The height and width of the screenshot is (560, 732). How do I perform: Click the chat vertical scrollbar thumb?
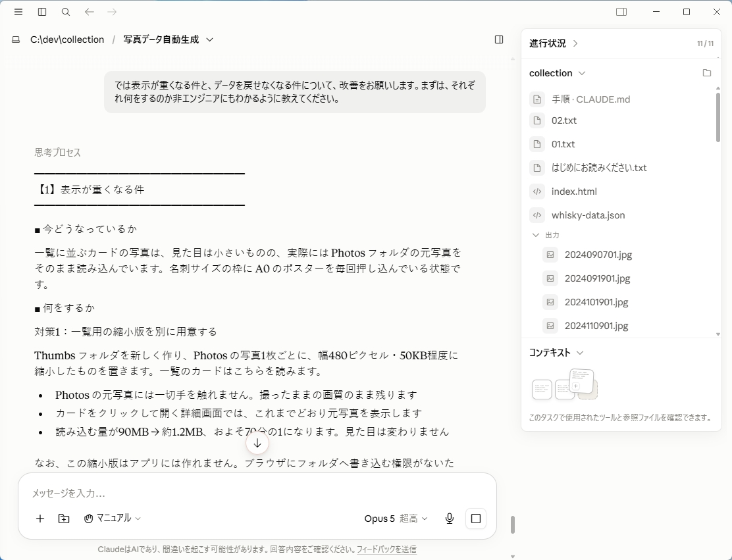pyautogui.click(x=513, y=525)
